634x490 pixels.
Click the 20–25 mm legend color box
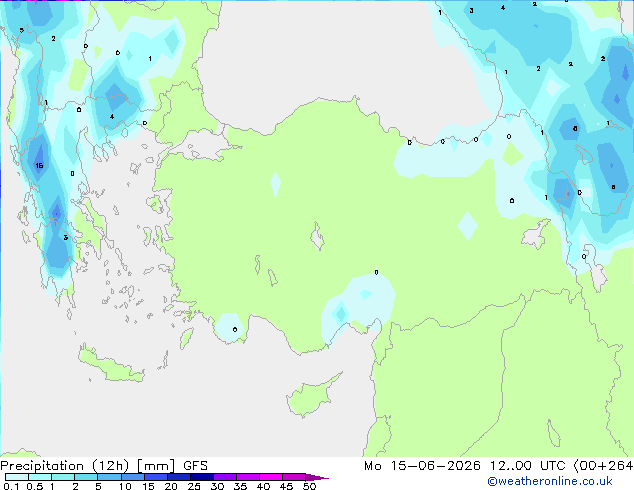click(179, 477)
